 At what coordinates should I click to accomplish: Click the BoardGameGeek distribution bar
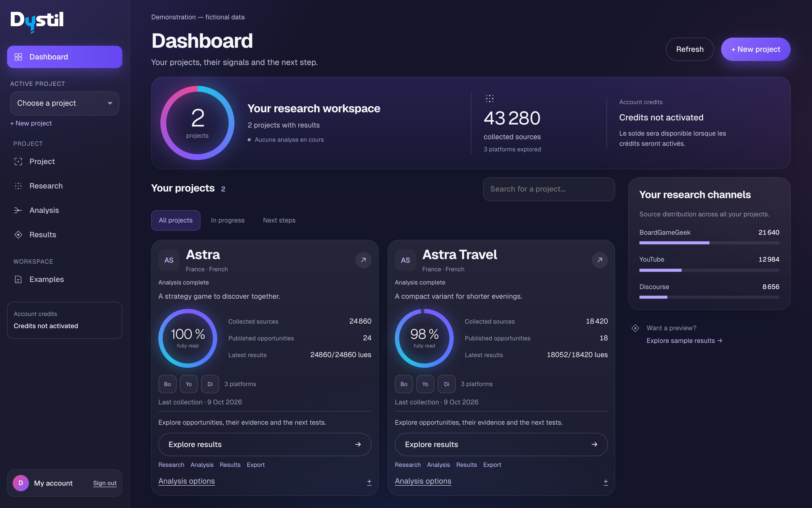tap(709, 243)
